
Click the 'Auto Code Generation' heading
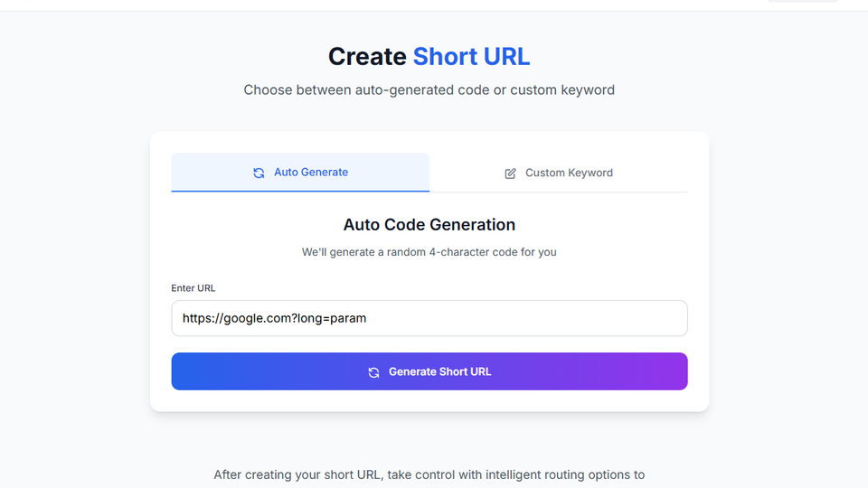429,225
